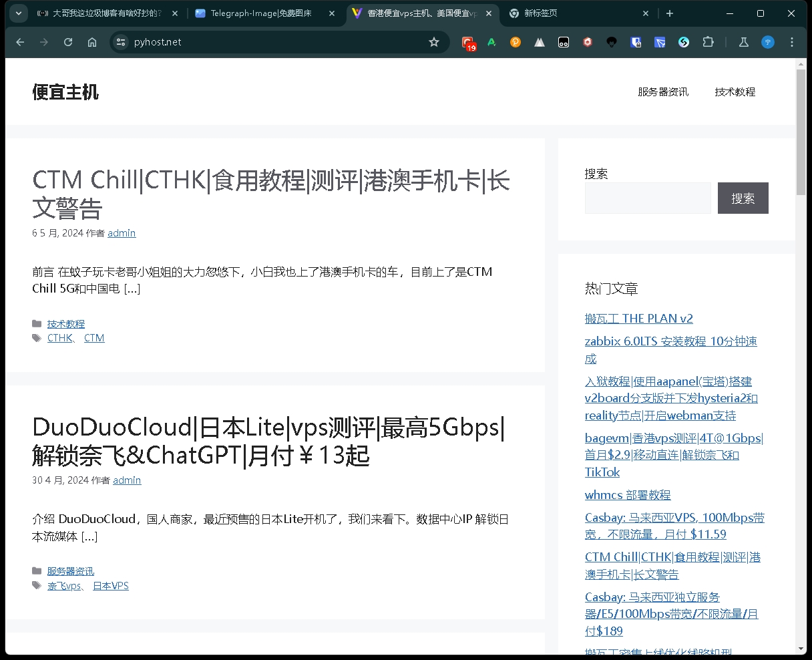Open the bagevm 香港vps测评 popular article
The image size is (812, 660).
tap(674, 455)
